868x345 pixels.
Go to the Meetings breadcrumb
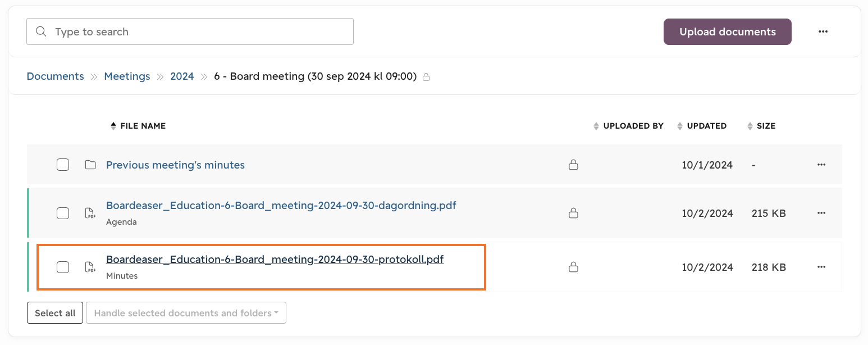[127, 76]
